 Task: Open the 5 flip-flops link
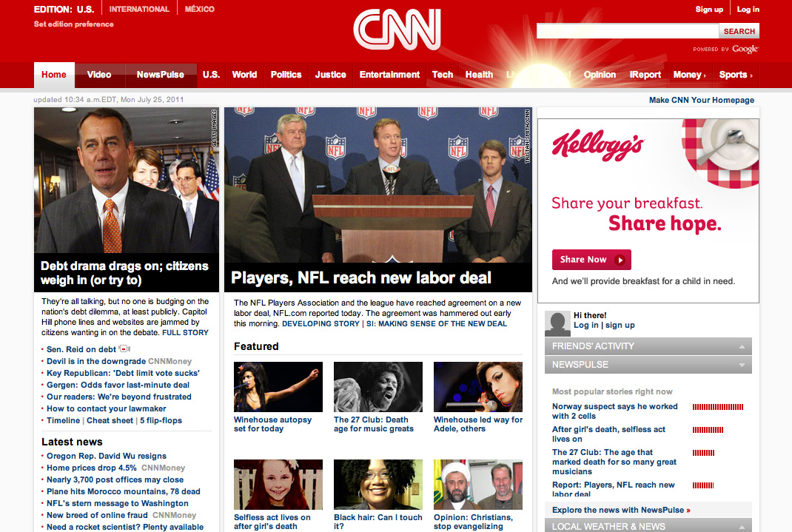(x=161, y=420)
